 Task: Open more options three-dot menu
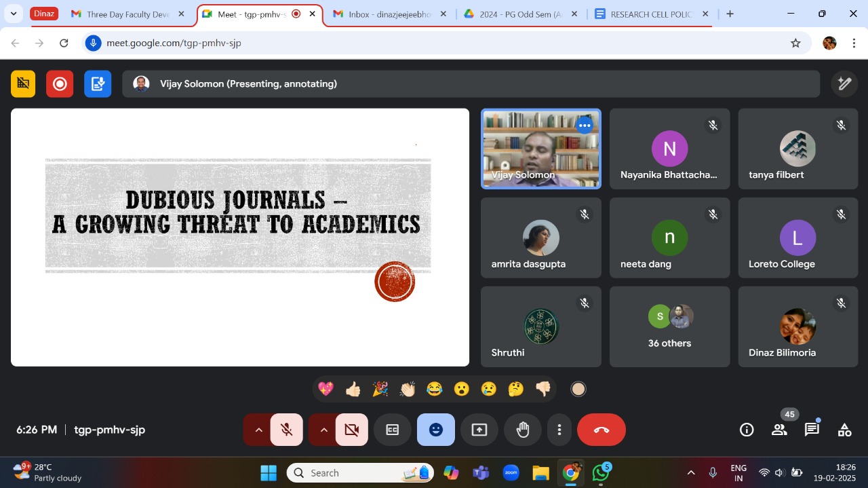coord(559,430)
